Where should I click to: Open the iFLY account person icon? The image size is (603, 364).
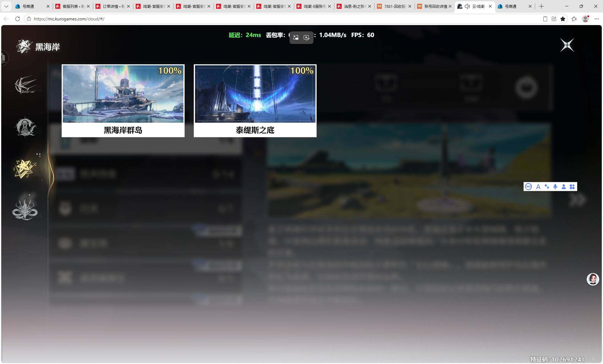click(x=564, y=187)
